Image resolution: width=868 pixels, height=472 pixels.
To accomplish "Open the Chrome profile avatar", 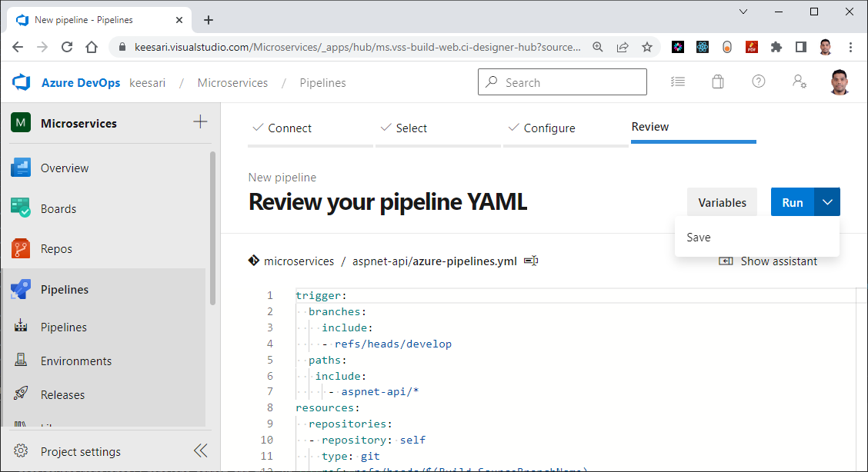I will [x=826, y=47].
